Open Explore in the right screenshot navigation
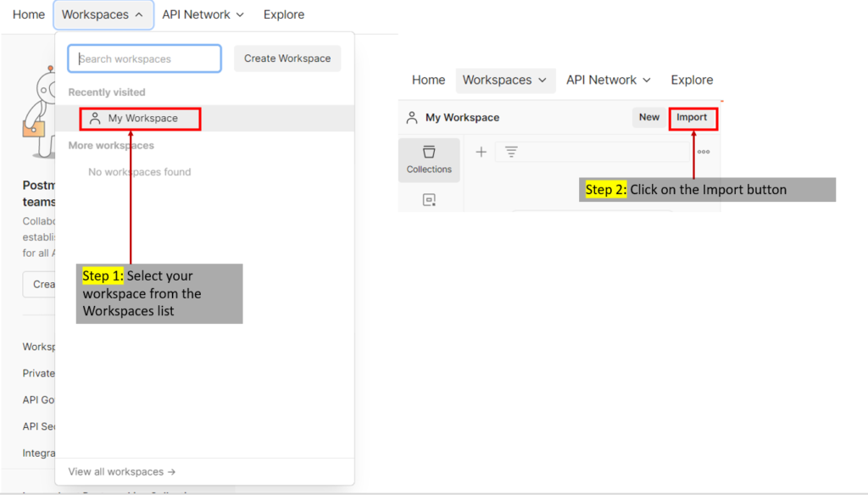868x495 pixels. coord(692,80)
